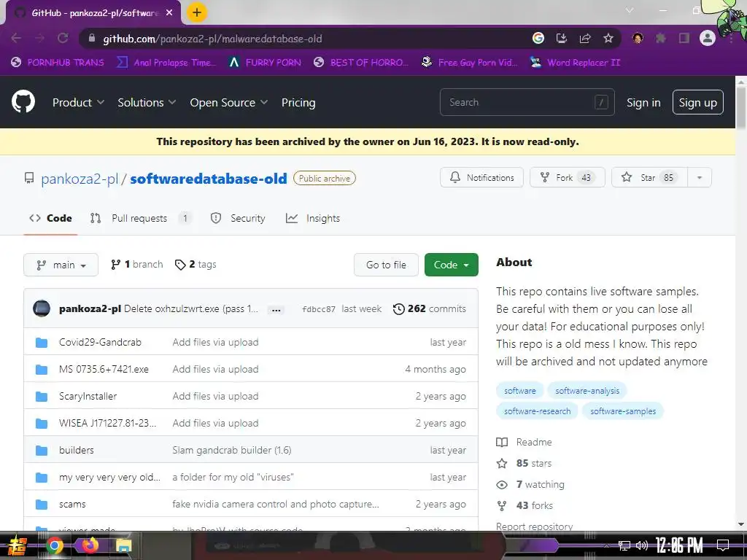Image resolution: width=747 pixels, height=560 pixels.
Task: Open the scams folder
Action: pyautogui.click(x=72, y=504)
